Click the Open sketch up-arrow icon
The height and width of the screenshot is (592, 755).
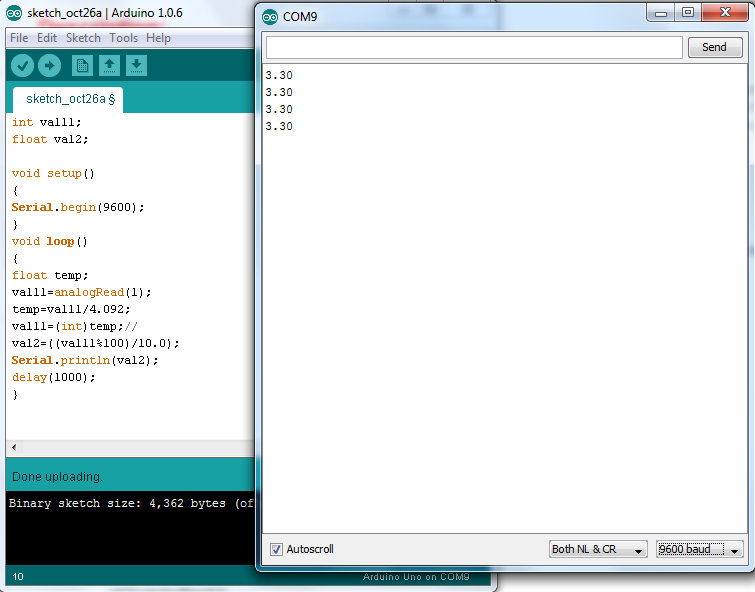109,66
